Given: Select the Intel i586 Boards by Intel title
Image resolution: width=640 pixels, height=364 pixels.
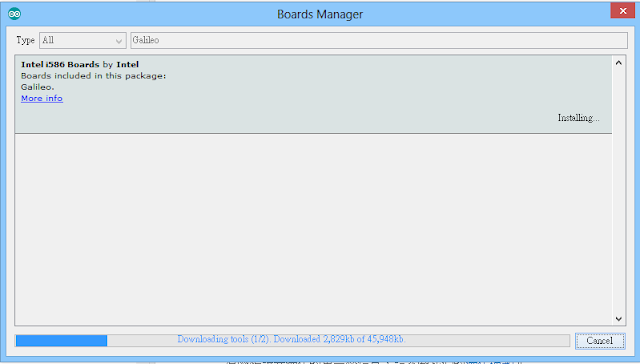Looking at the screenshot, I should pos(80,64).
